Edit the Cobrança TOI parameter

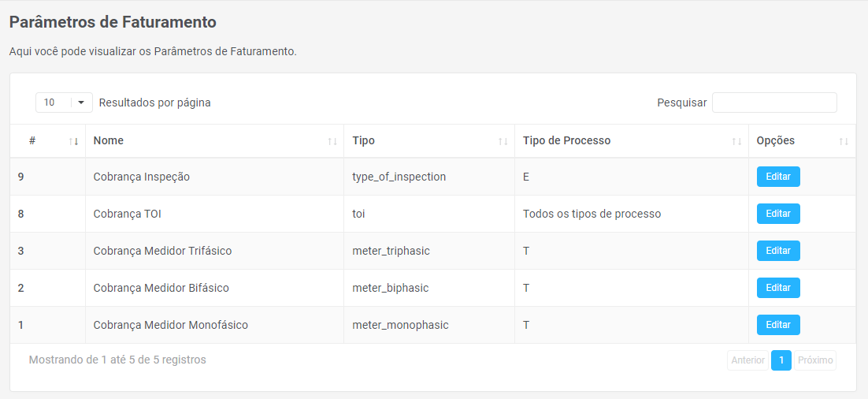pyautogui.click(x=777, y=214)
